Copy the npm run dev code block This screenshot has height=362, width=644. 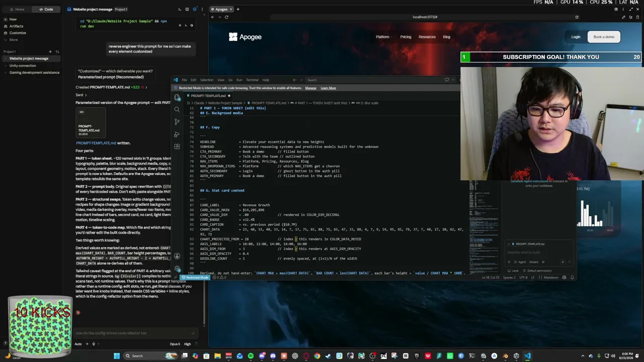(191, 25)
